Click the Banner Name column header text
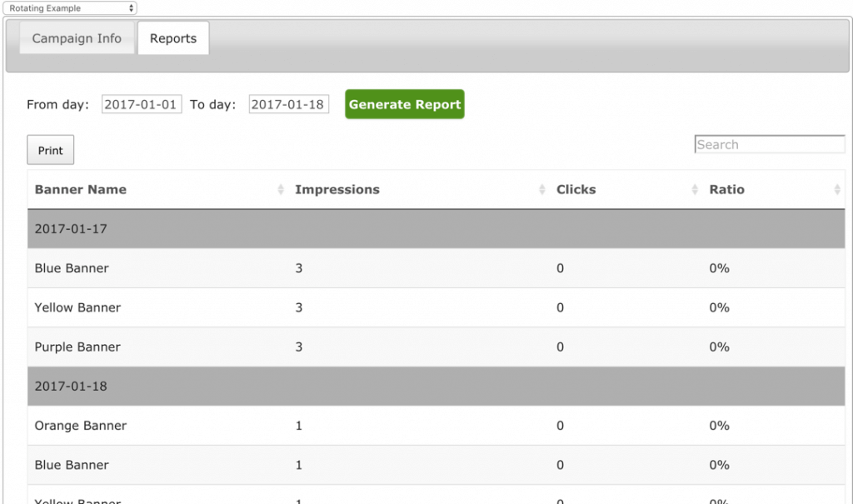This screenshot has width=853, height=504. click(81, 190)
